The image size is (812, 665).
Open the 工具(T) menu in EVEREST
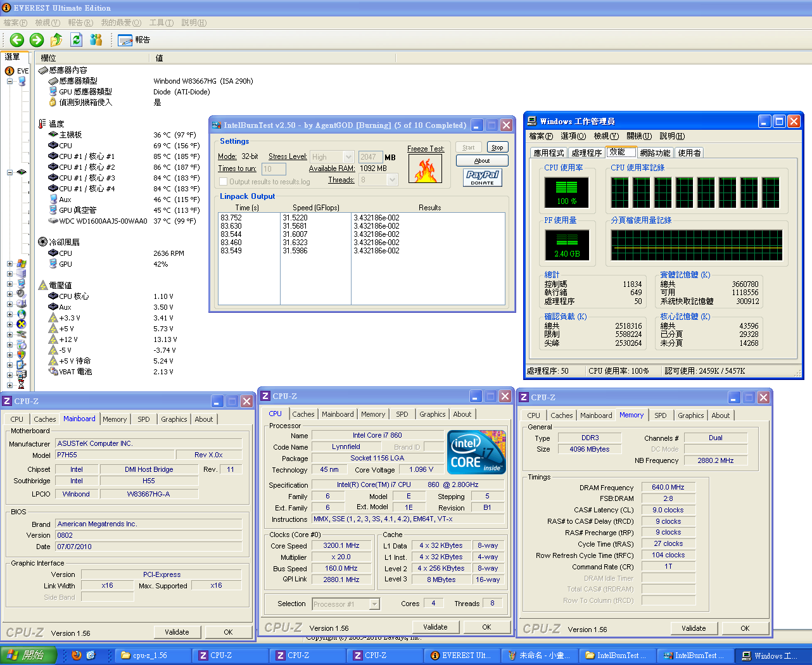(x=162, y=23)
